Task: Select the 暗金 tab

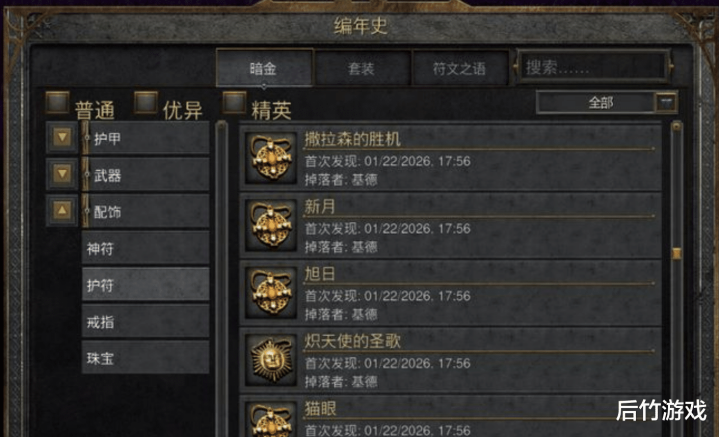Action: click(264, 68)
